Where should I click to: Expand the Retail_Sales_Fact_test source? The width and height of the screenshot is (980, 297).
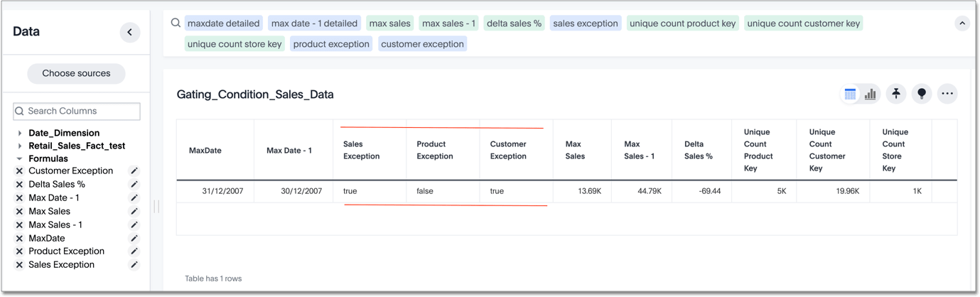tap(20, 146)
